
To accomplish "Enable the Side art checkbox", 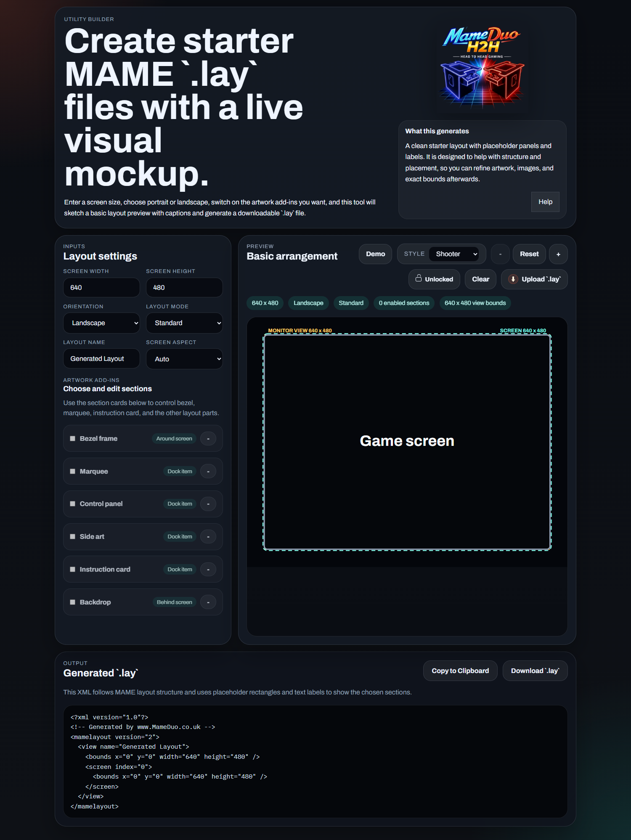I will (x=72, y=536).
